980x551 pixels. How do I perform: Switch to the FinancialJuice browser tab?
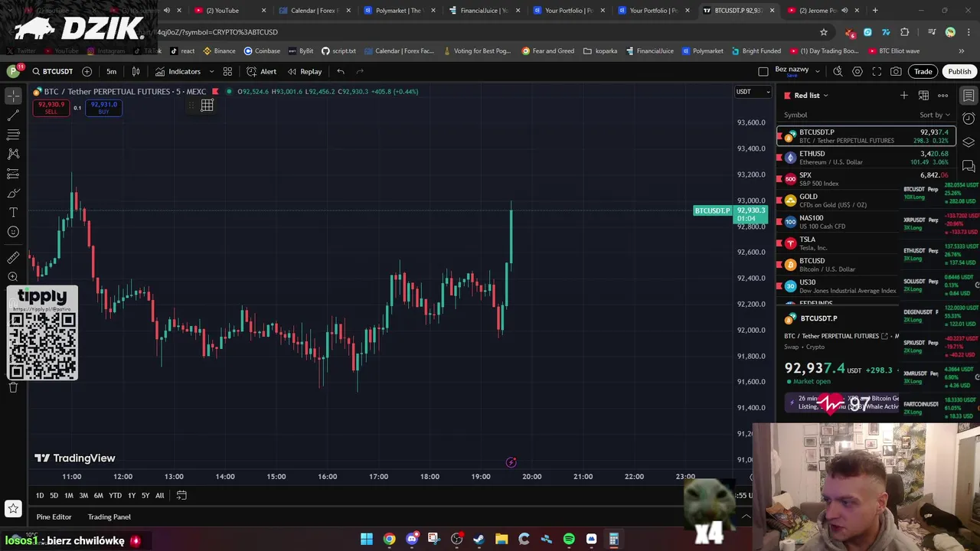pos(482,10)
